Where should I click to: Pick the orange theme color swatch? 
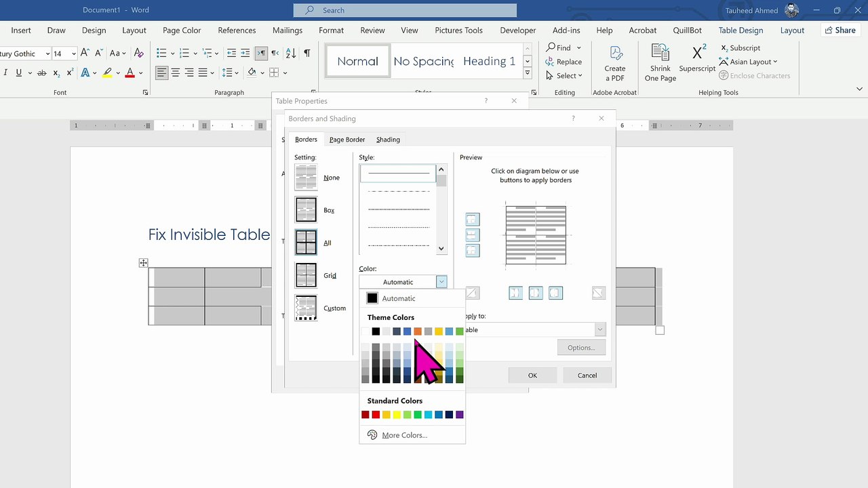418,331
